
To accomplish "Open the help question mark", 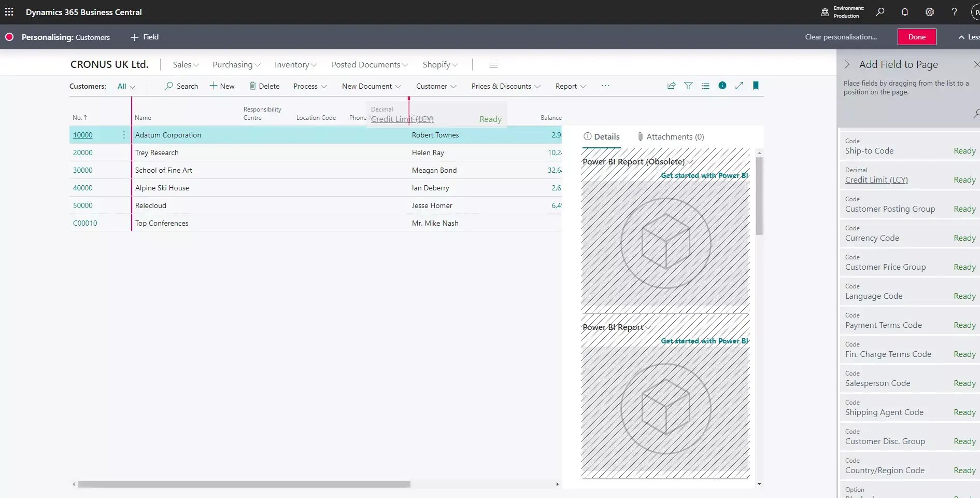I will point(954,11).
